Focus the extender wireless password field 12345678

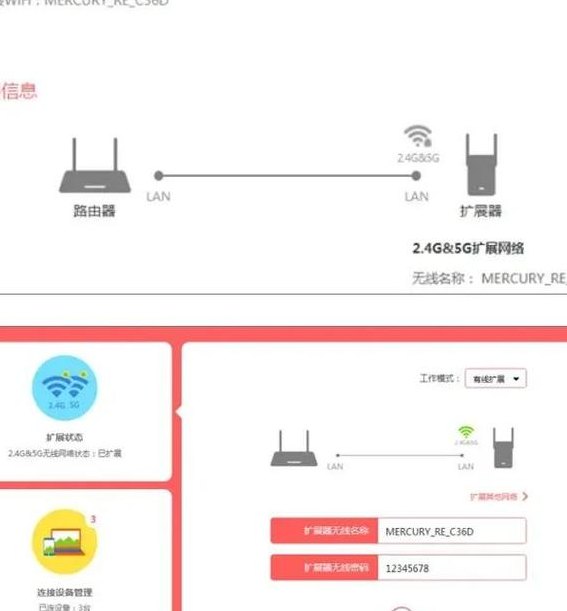[x=452, y=568]
